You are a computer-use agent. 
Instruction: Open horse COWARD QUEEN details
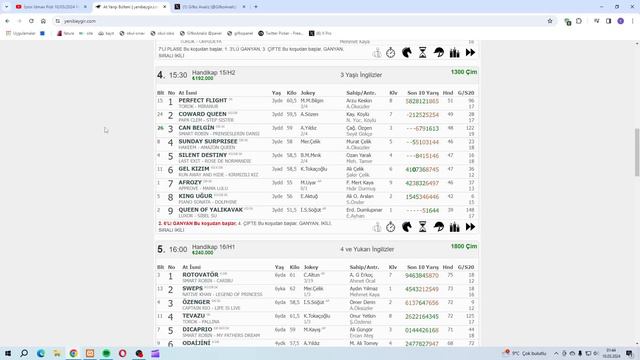[202, 114]
